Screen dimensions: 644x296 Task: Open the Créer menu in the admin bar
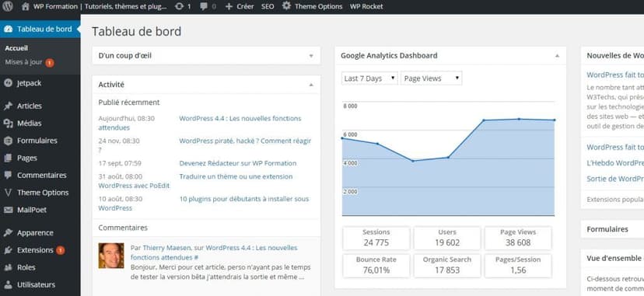(245, 6)
